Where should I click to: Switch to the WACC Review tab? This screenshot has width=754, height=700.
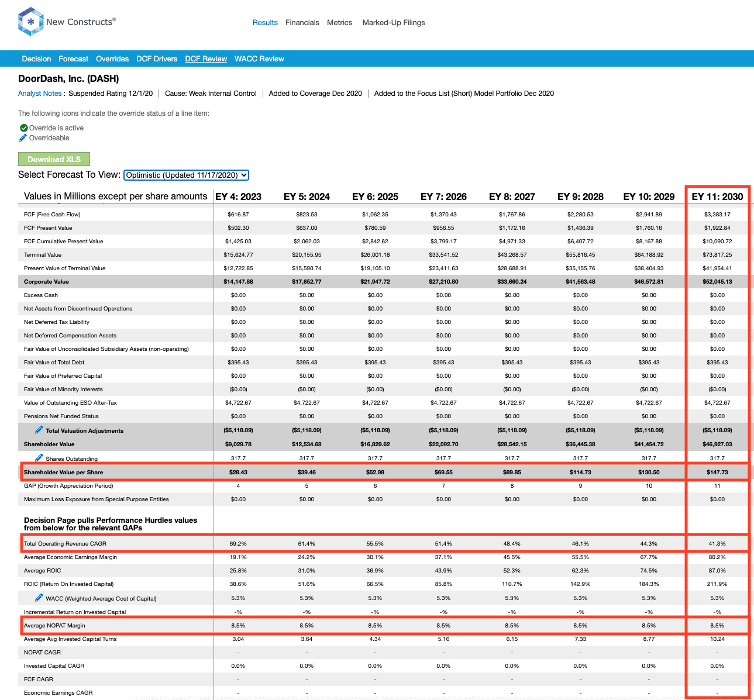259,59
